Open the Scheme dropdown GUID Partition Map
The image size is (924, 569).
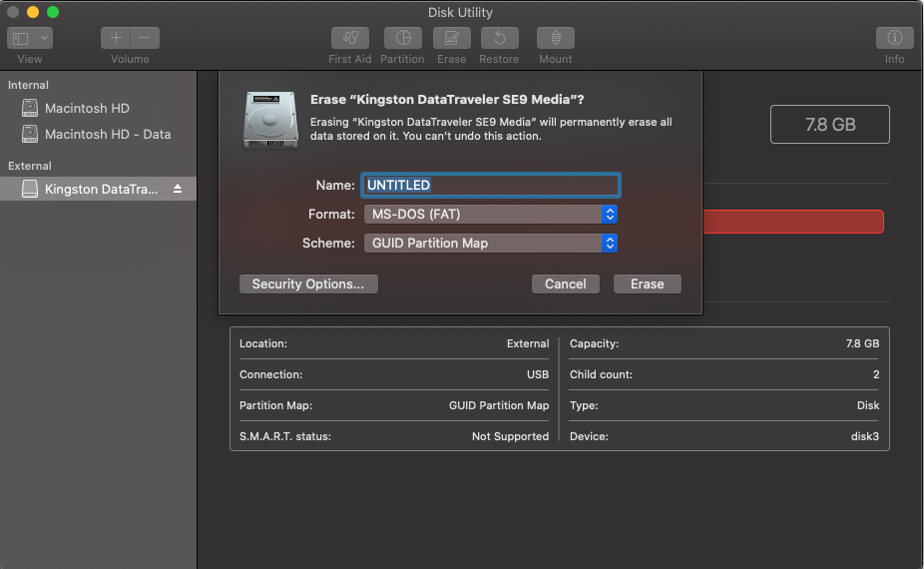click(490, 243)
